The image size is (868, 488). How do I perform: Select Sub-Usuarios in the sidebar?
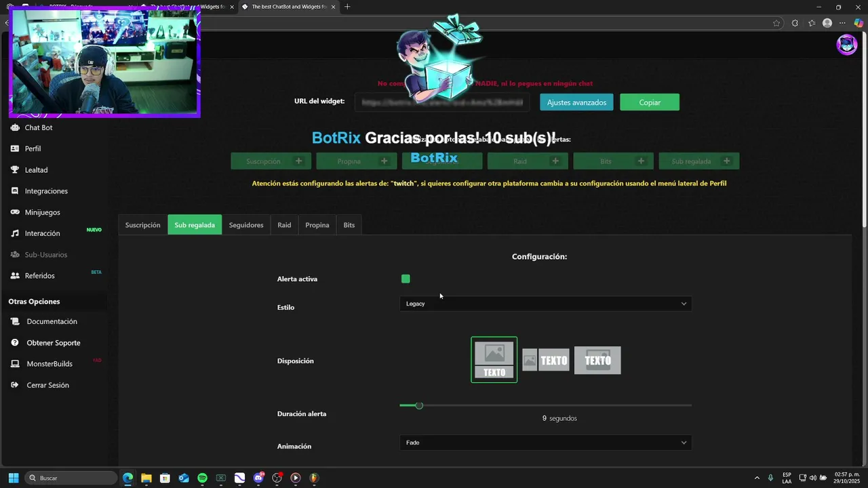(45, 255)
